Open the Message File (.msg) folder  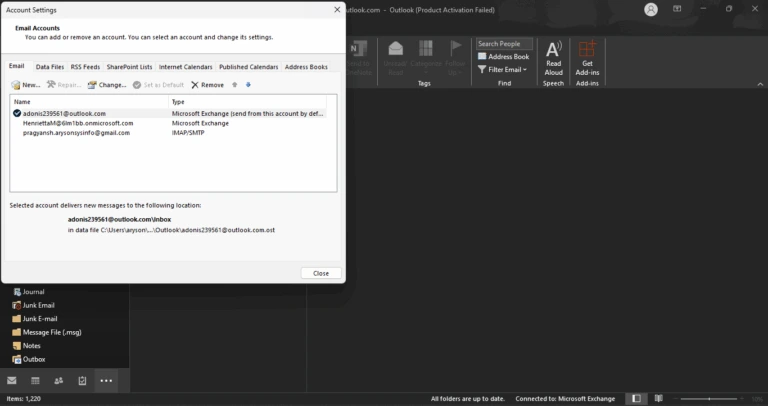point(47,332)
